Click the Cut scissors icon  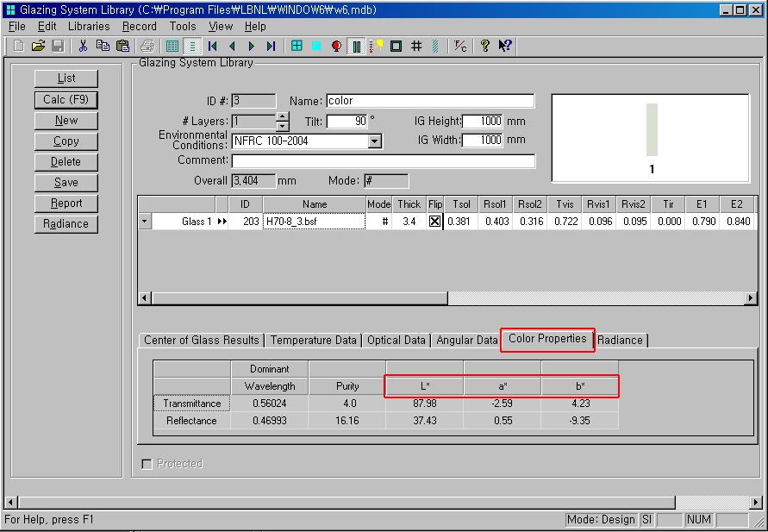tap(84, 46)
